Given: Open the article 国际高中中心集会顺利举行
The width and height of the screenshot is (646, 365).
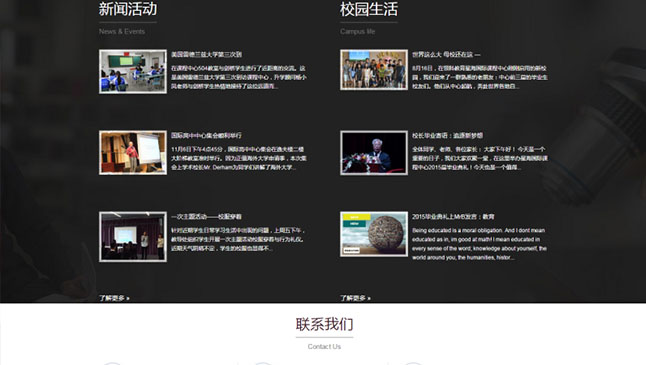Looking at the screenshot, I should point(206,136).
